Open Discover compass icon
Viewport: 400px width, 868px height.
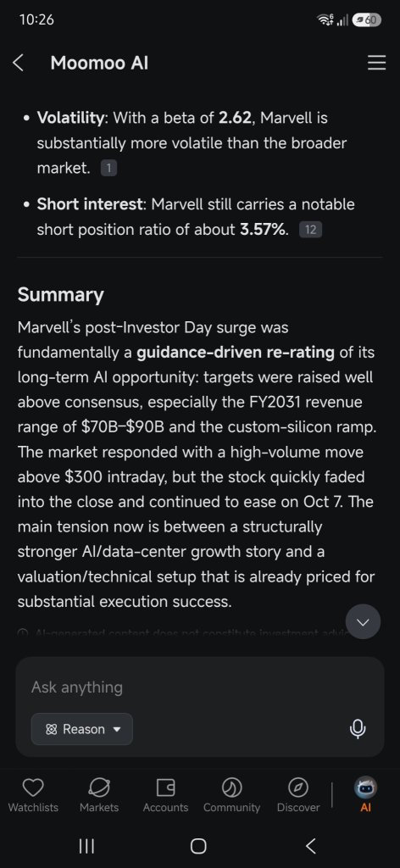point(298,787)
